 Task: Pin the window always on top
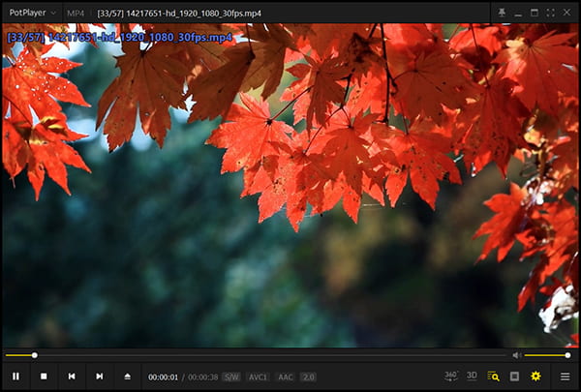(x=502, y=13)
